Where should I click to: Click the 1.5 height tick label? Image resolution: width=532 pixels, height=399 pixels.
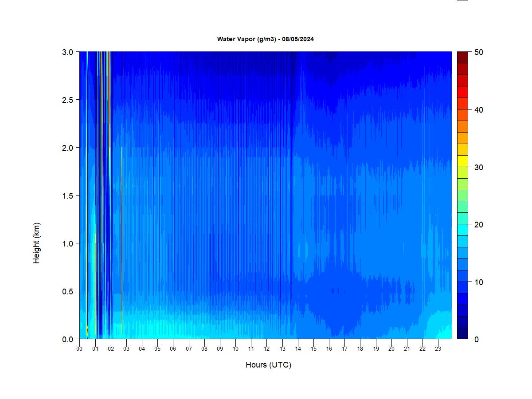pos(68,196)
